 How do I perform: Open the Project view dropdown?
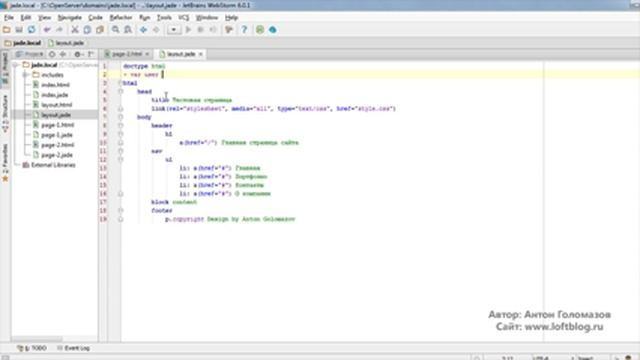(x=29, y=54)
